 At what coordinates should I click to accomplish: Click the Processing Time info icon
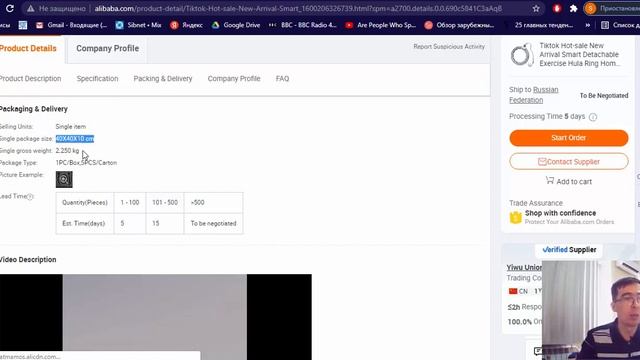[593, 117]
